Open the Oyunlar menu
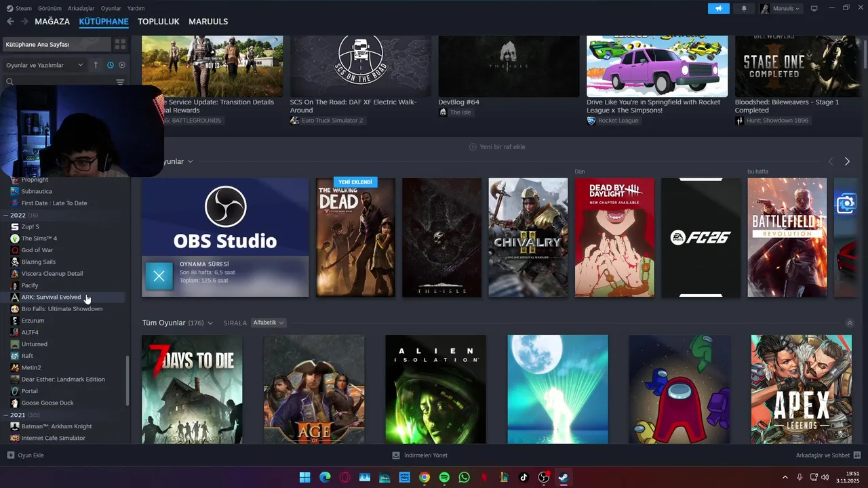Image resolution: width=868 pixels, height=488 pixels. point(111,8)
